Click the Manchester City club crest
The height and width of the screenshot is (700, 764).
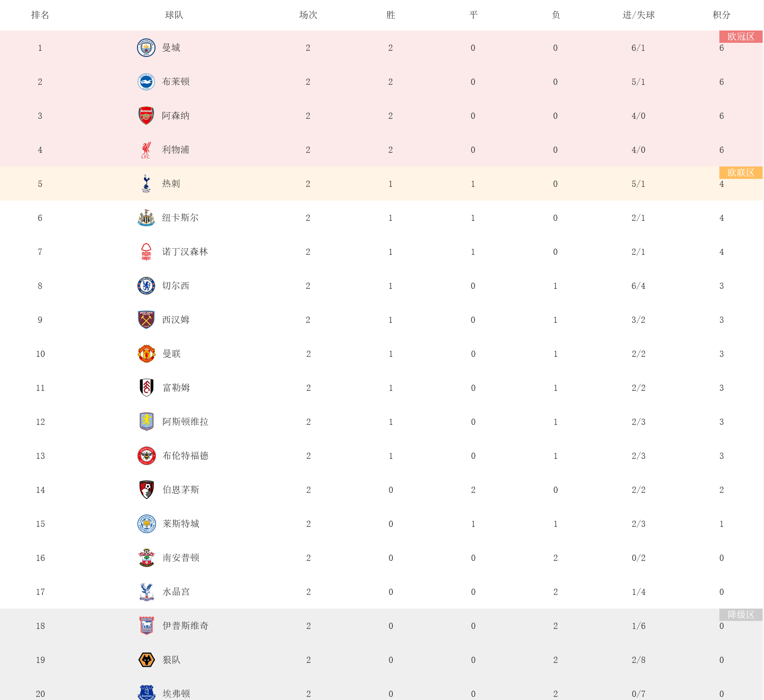[x=146, y=48]
